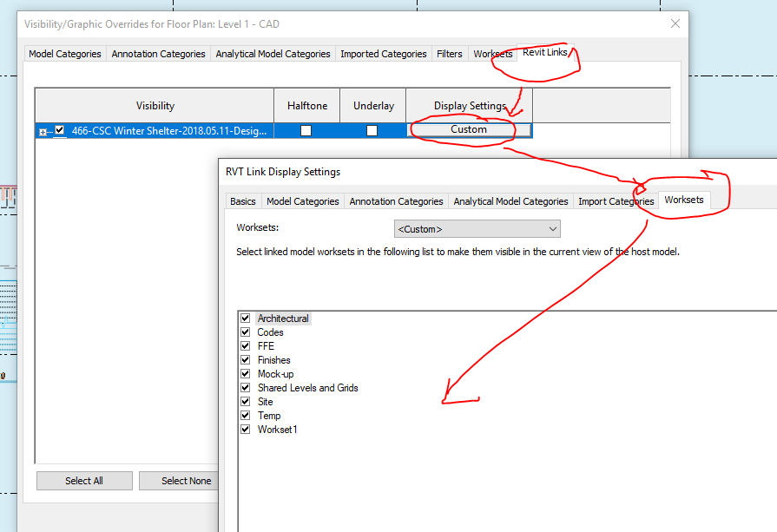Open Annotation Categories tab in Visibility/Graphic Overrides
The image size is (777, 532).
[158, 54]
